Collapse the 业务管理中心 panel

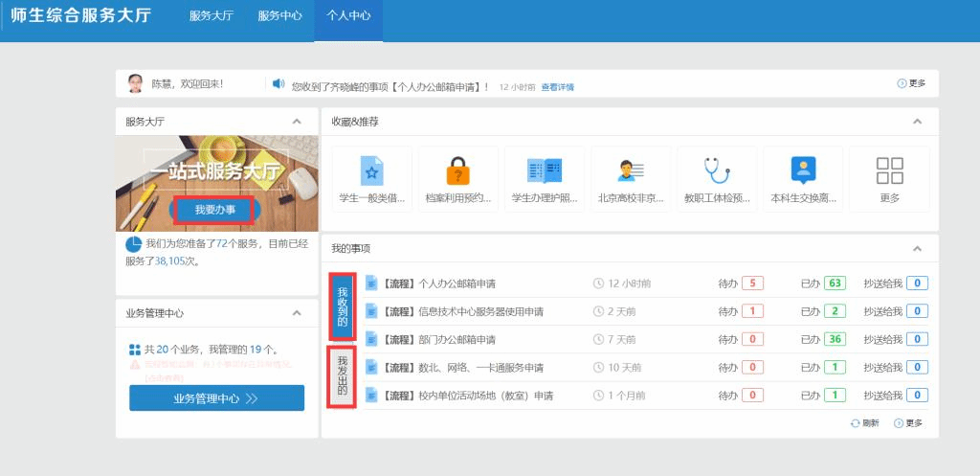297,313
